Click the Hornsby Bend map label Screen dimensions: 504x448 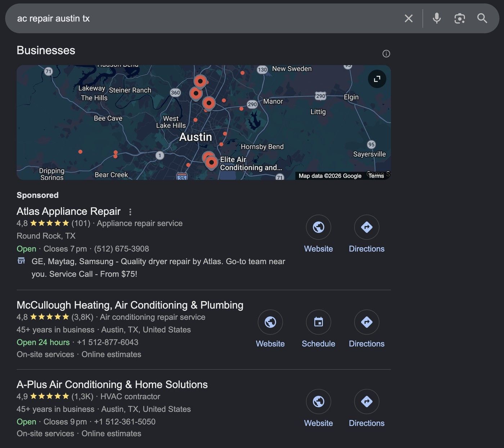[x=262, y=147]
